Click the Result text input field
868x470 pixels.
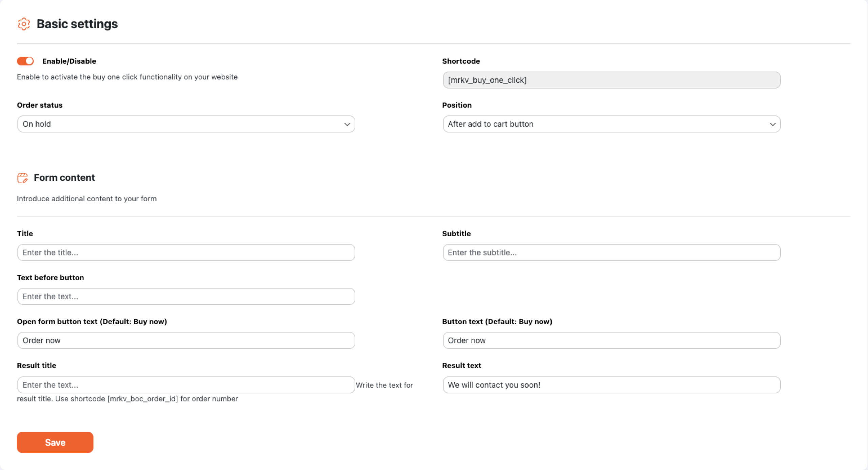pyautogui.click(x=611, y=385)
